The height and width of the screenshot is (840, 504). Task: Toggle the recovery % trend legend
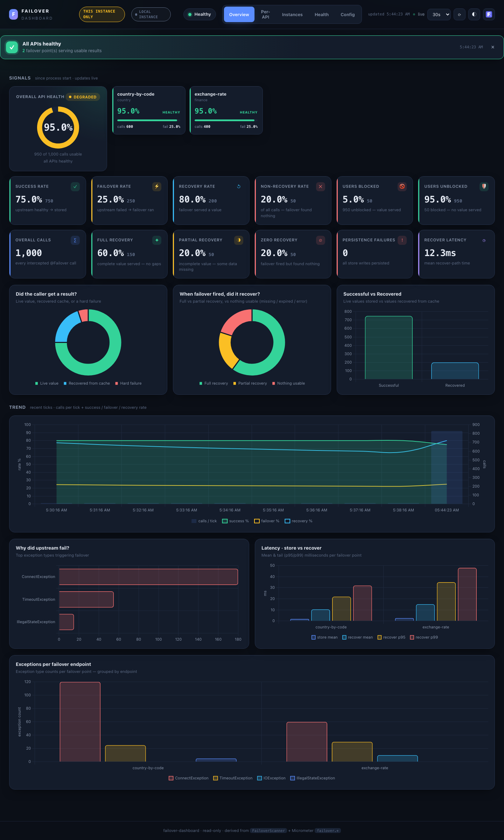pos(299,521)
